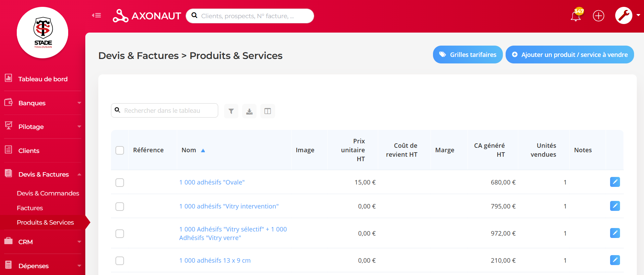Open Devis & Commandes submenu item

tap(48, 193)
